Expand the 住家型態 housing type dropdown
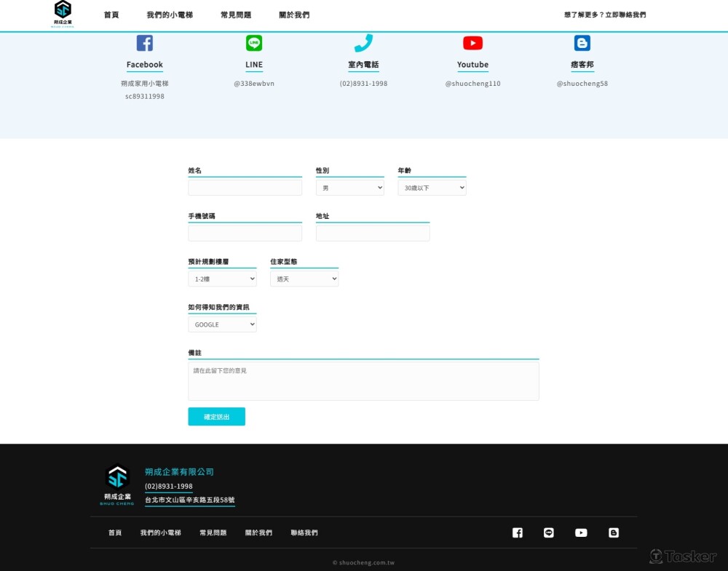Viewport: 728px width, 571px height. (x=304, y=279)
